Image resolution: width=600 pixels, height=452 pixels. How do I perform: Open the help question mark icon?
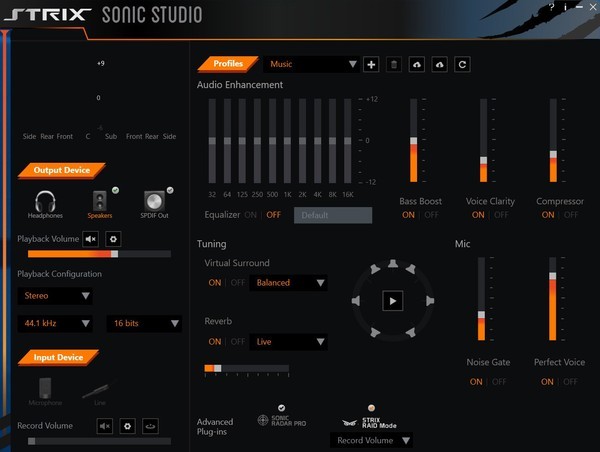551,7
